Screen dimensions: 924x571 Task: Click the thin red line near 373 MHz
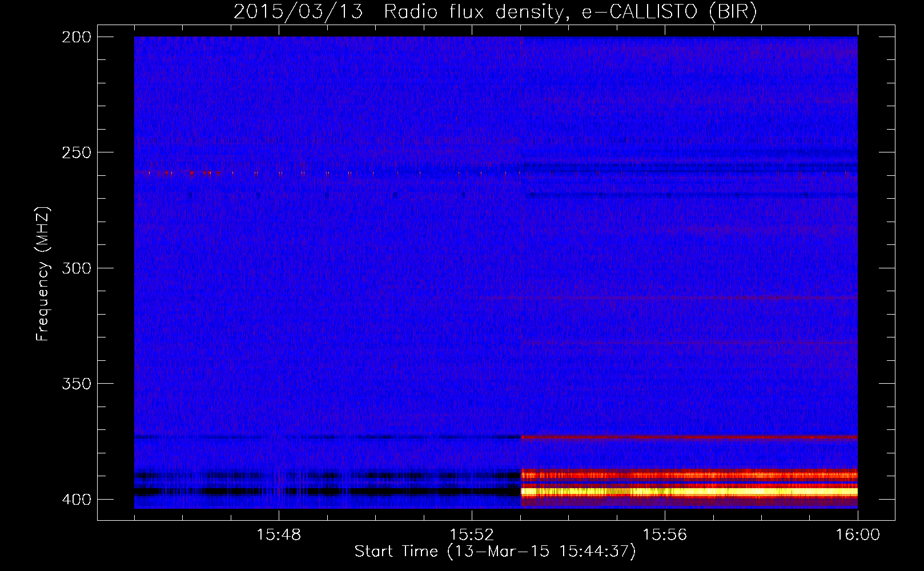click(689, 437)
